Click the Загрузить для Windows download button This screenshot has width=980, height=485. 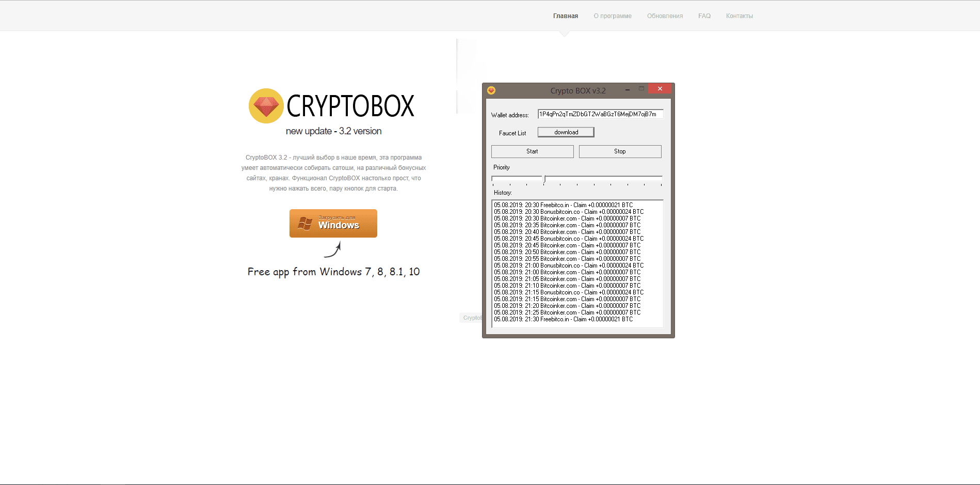[333, 223]
